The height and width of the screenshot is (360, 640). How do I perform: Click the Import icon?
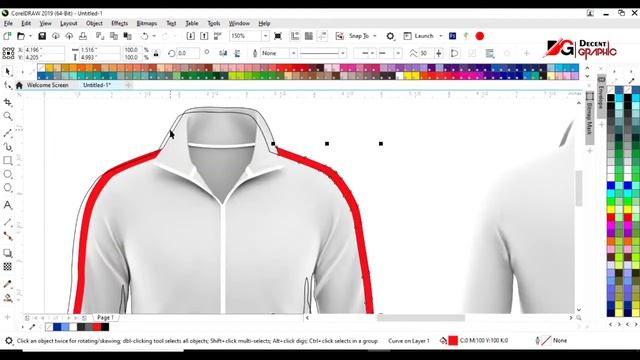190,36
